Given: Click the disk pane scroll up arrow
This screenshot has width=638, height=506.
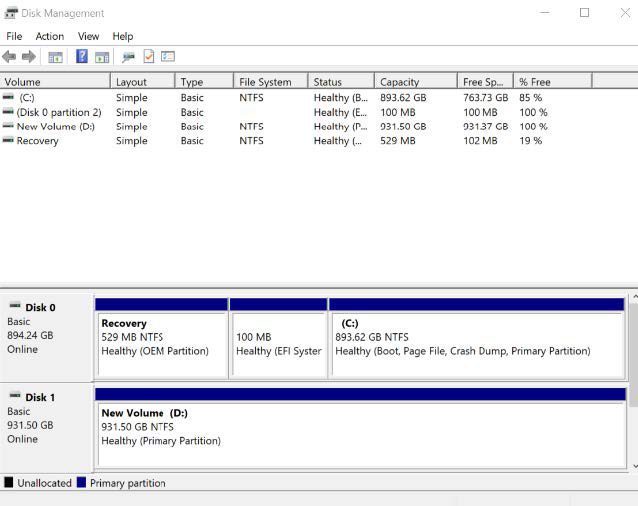Looking at the screenshot, I should tap(634, 297).
